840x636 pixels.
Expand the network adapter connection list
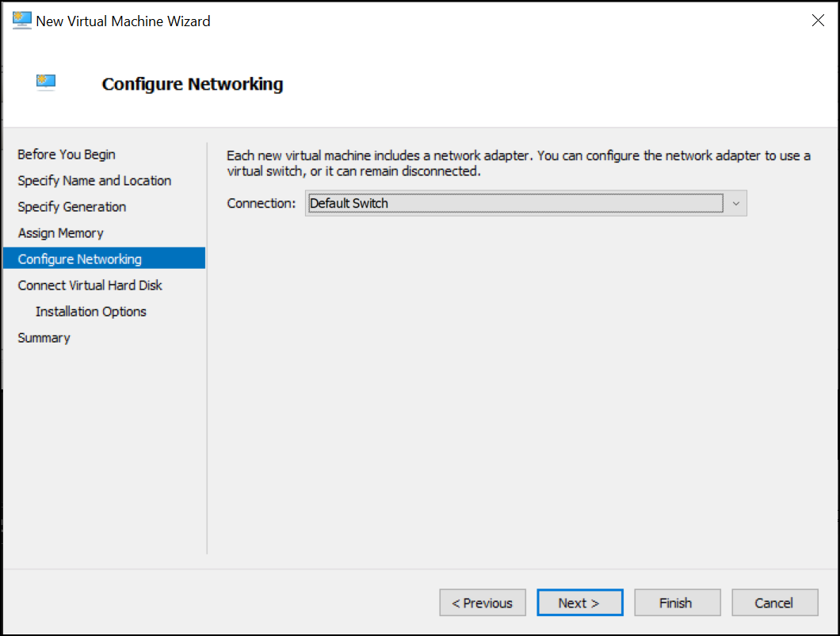point(736,203)
